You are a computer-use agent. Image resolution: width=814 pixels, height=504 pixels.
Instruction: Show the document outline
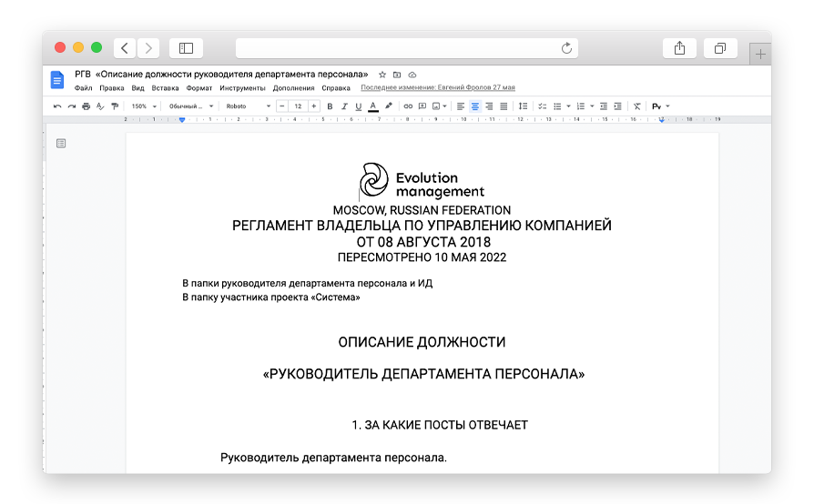coord(61,143)
